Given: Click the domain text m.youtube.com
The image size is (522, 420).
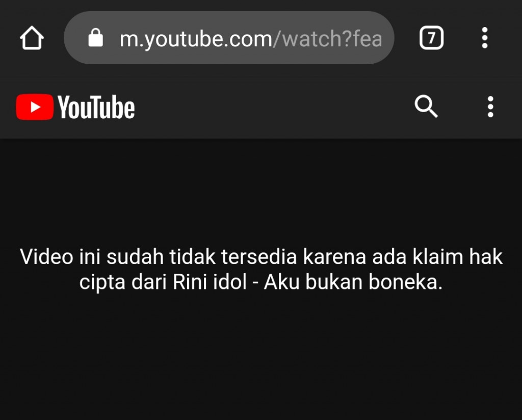Looking at the screenshot, I should (x=196, y=39).
